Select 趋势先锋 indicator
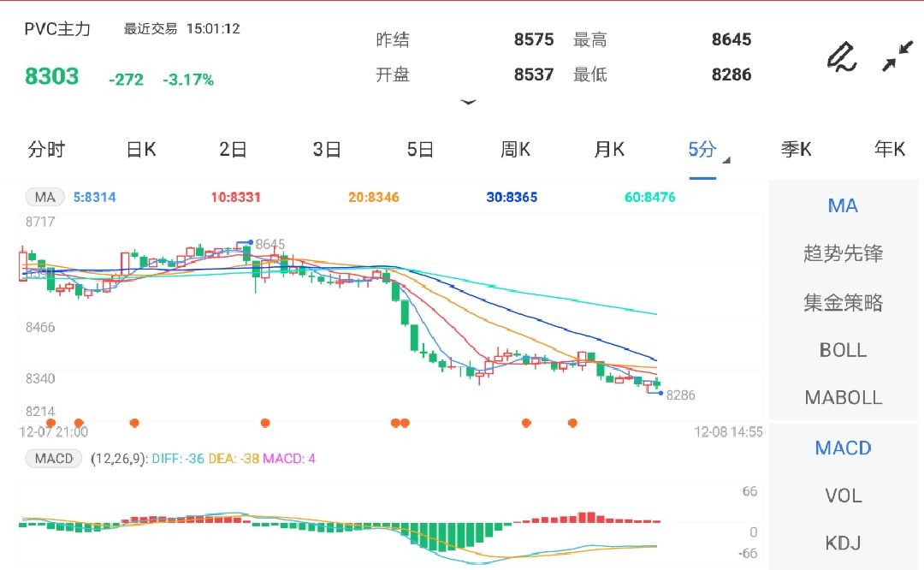Screen dimensions: 924x570 click(843, 253)
